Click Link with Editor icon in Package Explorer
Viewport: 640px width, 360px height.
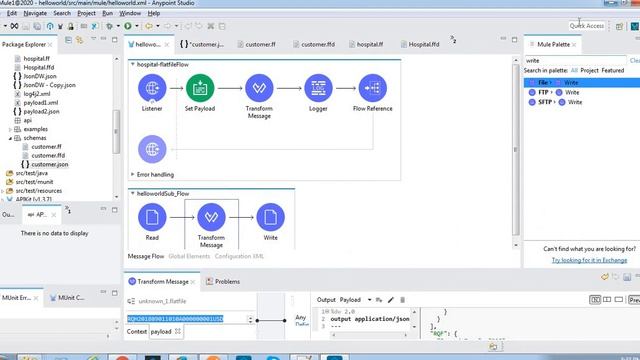pyautogui.click(x=80, y=40)
